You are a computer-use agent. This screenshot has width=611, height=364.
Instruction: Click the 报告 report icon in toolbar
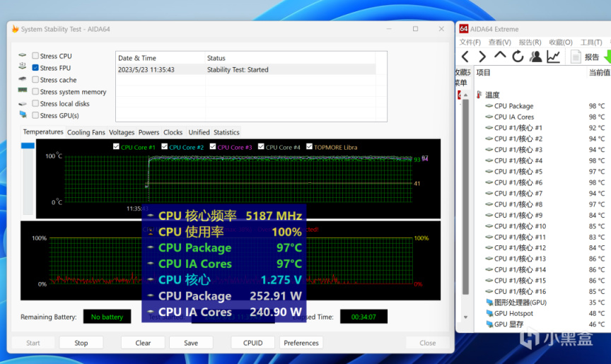coord(576,57)
